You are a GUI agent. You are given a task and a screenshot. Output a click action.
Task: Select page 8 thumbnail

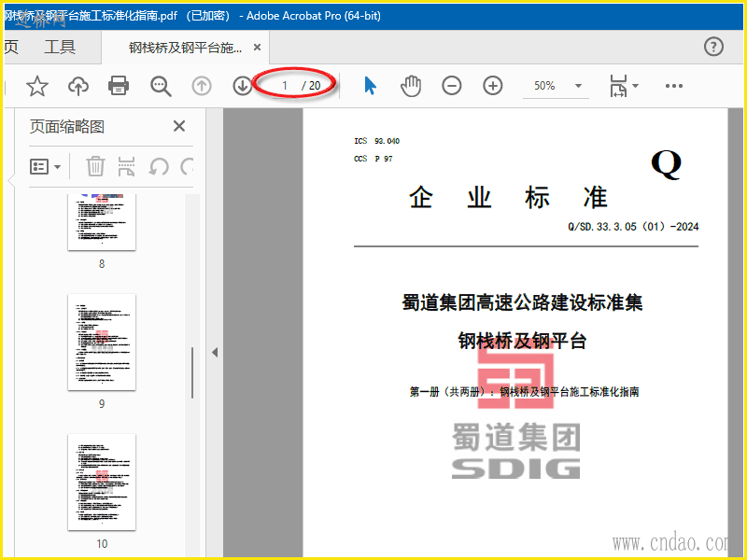pos(102,221)
